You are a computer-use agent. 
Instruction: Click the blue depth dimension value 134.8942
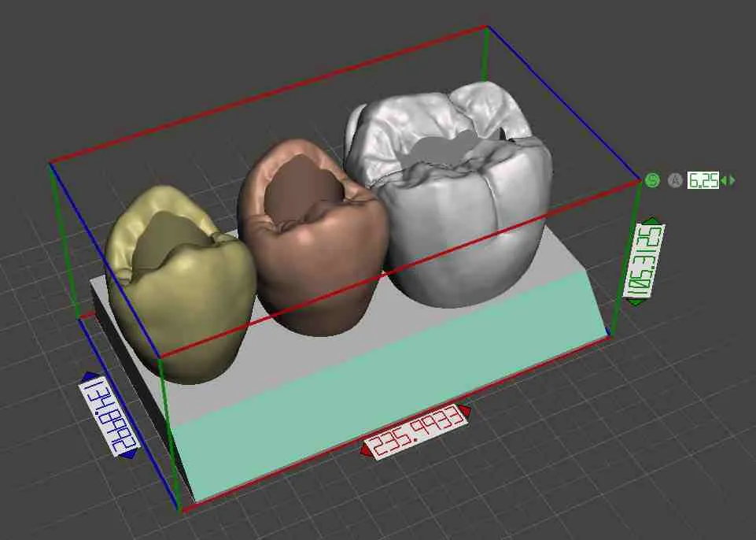109,416
